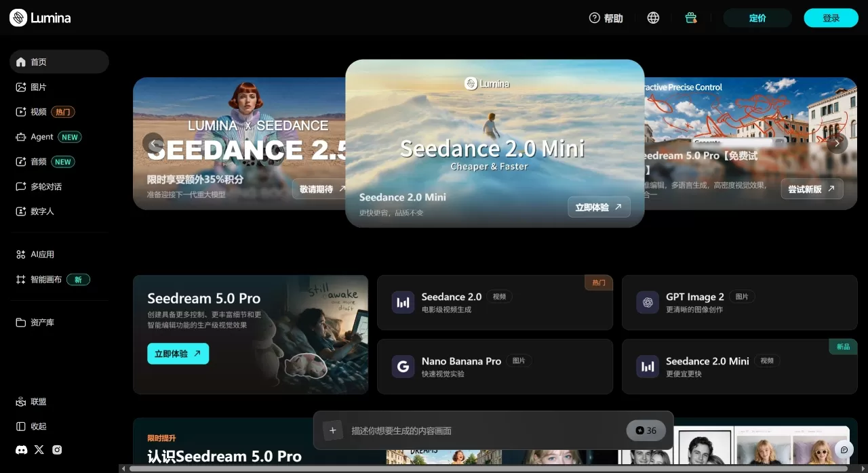The image size is (868, 473).
Task: Open 智能画布 in the sidebar
Action: pyautogui.click(x=59, y=279)
